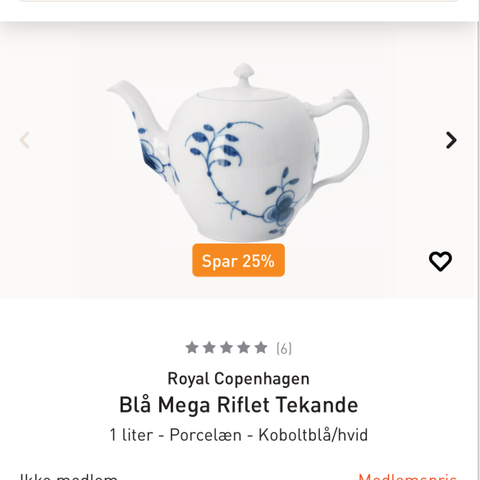The width and height of the screenshot is (480, 480).
Task: Click the blue flower motif on teapot
Action: pos(281,210)
